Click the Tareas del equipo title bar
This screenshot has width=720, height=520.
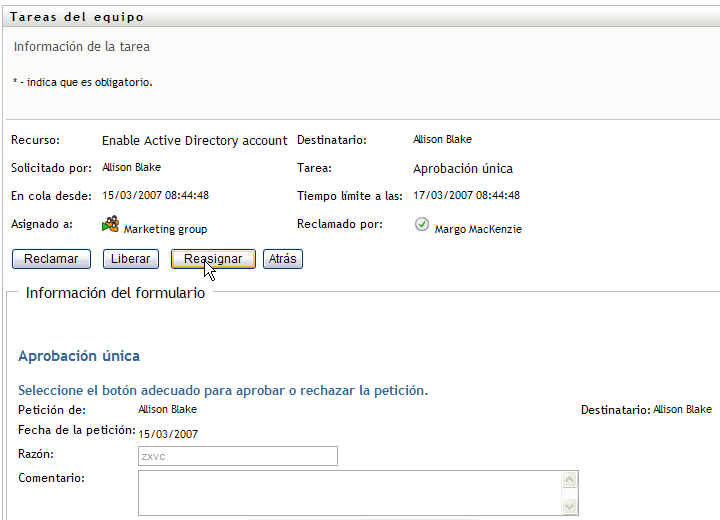coord(76,17)
